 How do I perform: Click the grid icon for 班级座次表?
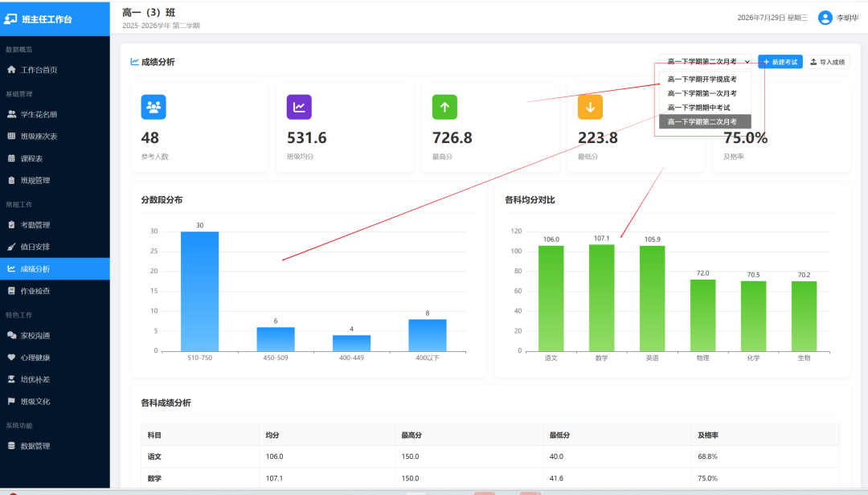point(11,137)
